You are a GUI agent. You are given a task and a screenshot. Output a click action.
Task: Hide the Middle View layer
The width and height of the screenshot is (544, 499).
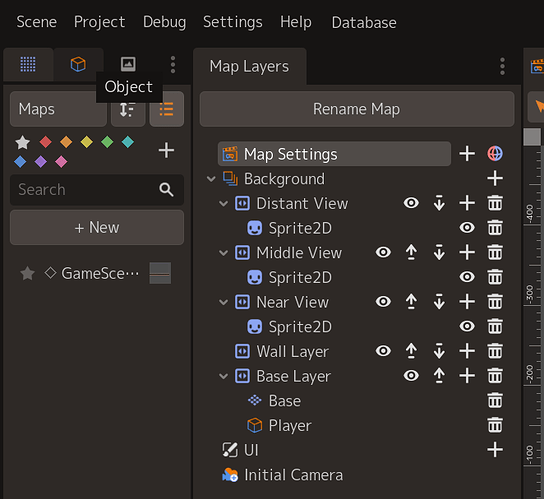pyautogui.click(x=383, y=252)
